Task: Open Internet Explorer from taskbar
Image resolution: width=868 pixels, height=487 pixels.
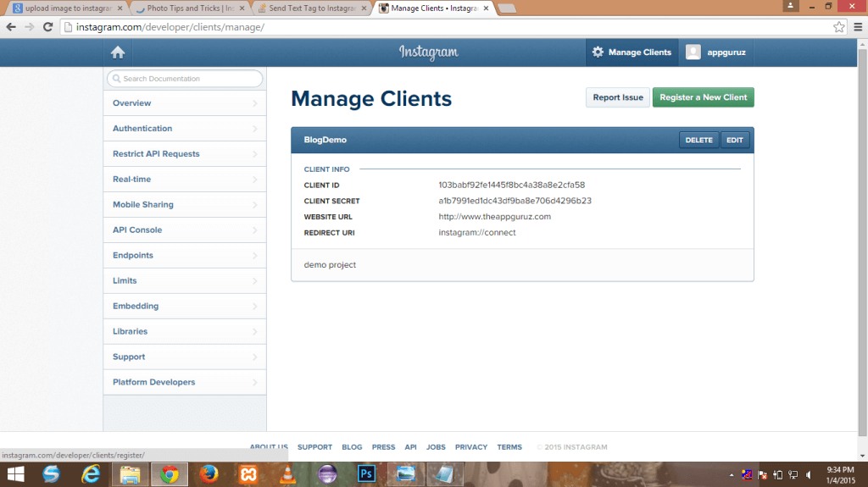Action: point(91,474)
